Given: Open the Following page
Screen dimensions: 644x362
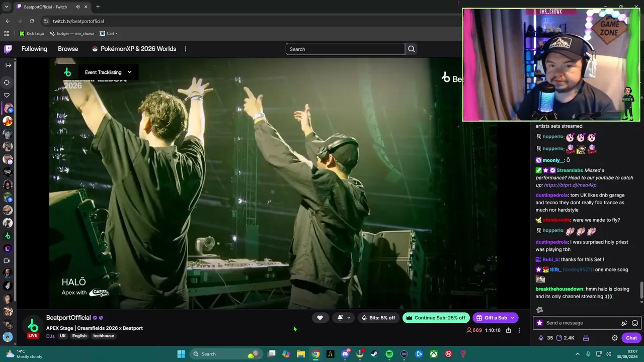Looking at the screenshot, I should (x=34, y=49).
